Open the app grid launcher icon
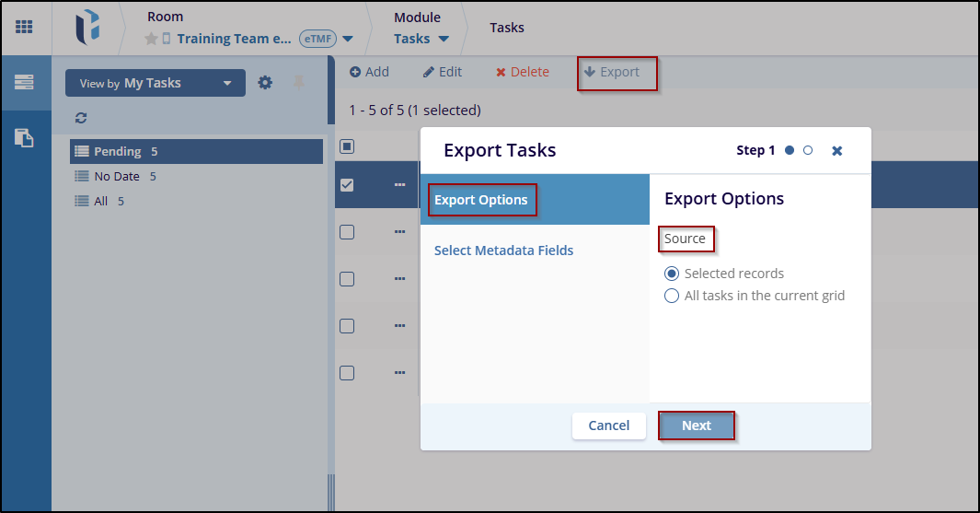 (x=24, y=27)
